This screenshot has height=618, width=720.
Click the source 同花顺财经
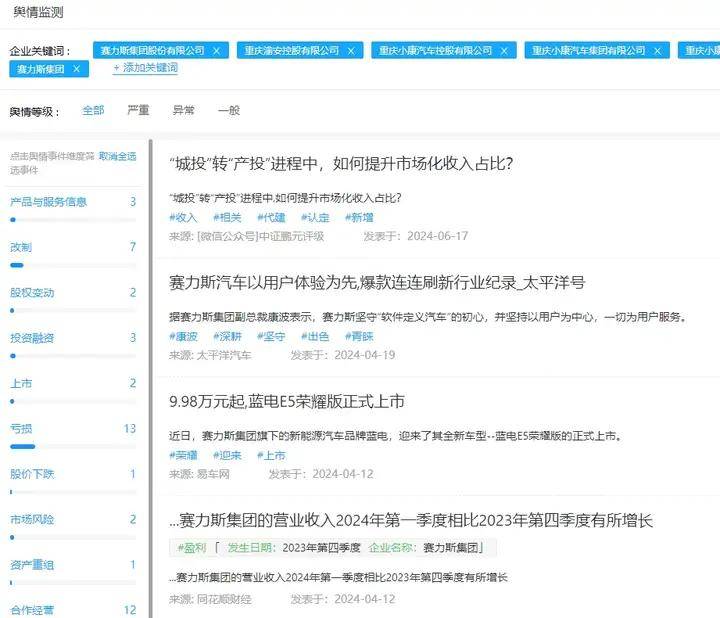[x=224, y=599]
